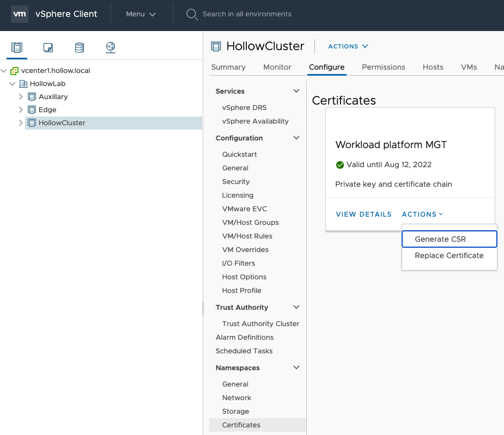
Task: Click the Search in all environments field
Action: click(247, 14)
